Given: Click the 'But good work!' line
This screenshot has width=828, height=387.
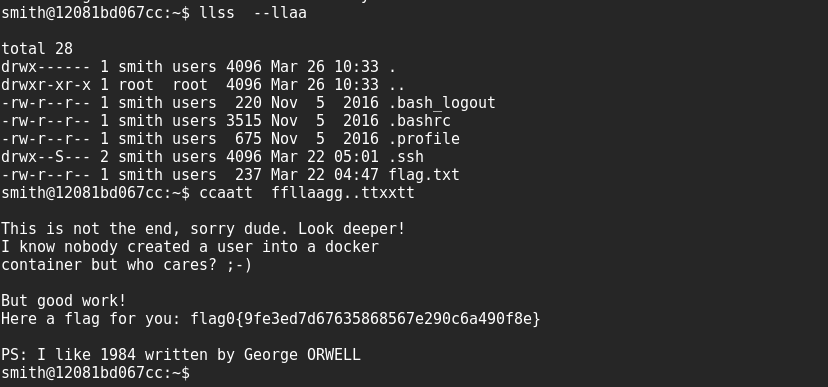Looking at the screenshot, I should coord(63,300).
